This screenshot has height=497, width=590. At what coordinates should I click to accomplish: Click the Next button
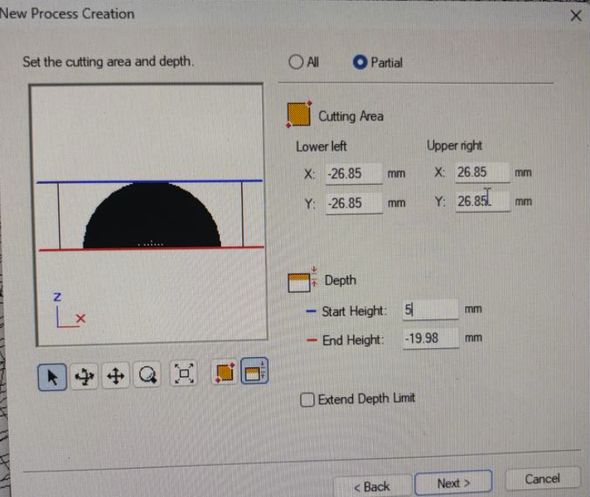click(x=453, y=483)
